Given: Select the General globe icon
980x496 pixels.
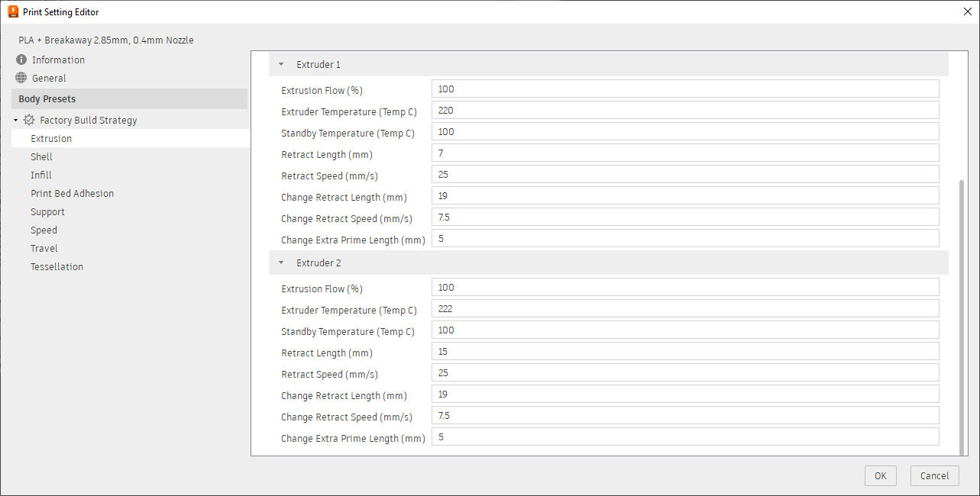Looking at the screenshot, I should (x=21, y=78).
